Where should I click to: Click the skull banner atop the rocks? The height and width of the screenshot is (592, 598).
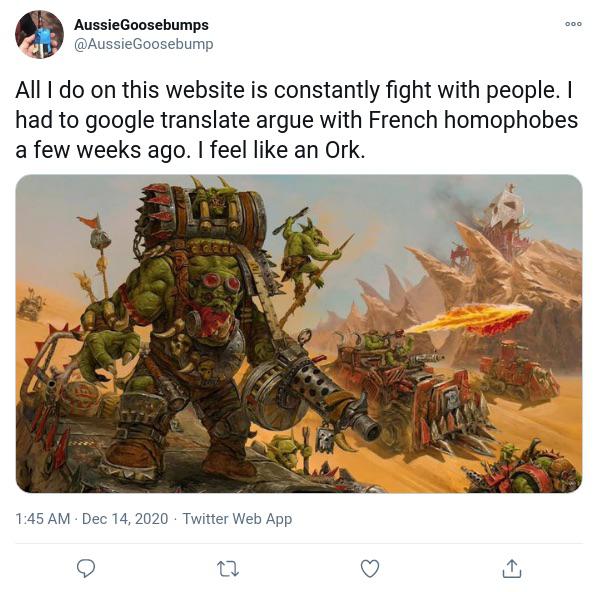[x=505, y=208]
